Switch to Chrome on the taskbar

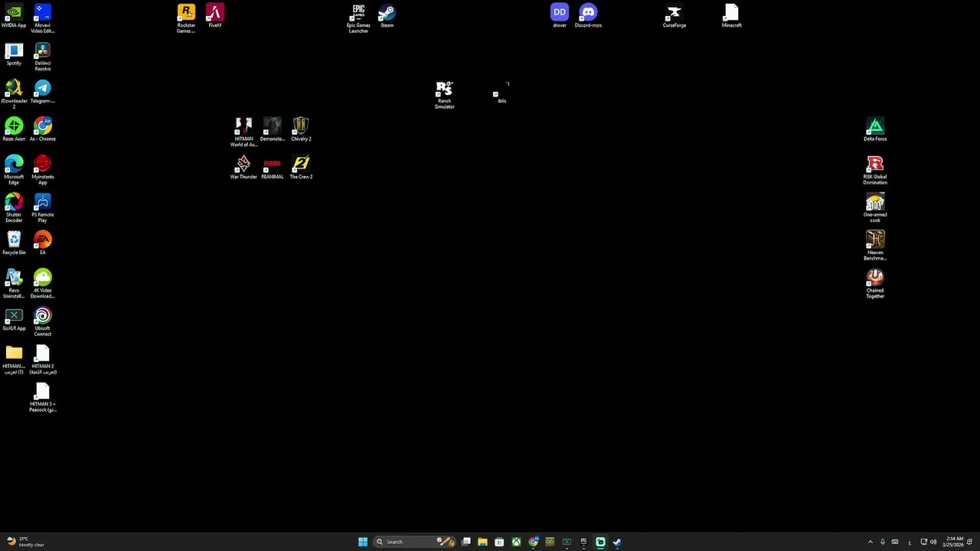click(x=534, y=542)
